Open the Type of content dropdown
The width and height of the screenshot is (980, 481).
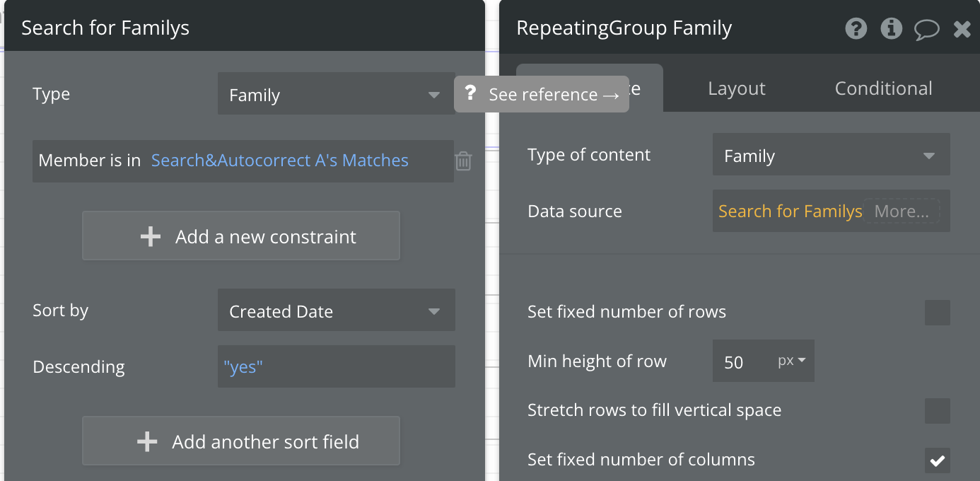[x=831, y=156]
